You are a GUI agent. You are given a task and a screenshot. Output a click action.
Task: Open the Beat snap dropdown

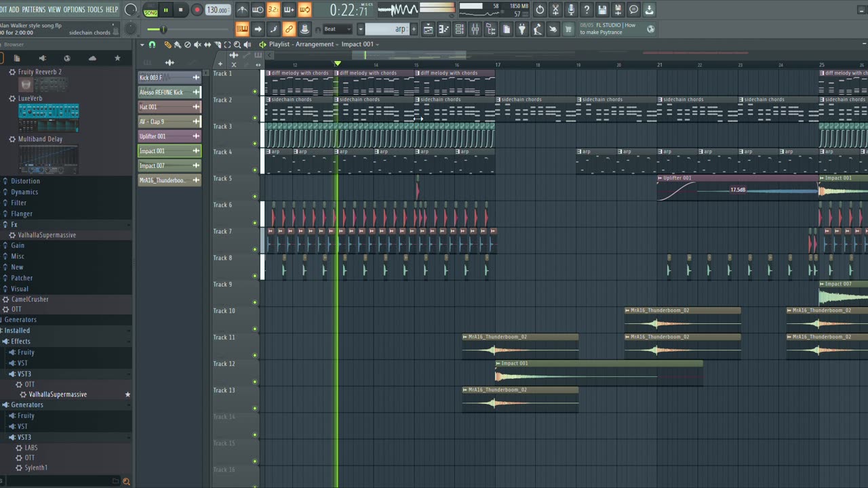pyautogui.click(x=337, y=29)
